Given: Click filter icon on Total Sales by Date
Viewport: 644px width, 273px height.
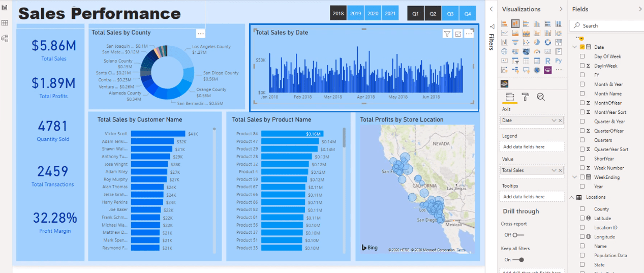Looking at the screenshot, I should click(447, 34).
